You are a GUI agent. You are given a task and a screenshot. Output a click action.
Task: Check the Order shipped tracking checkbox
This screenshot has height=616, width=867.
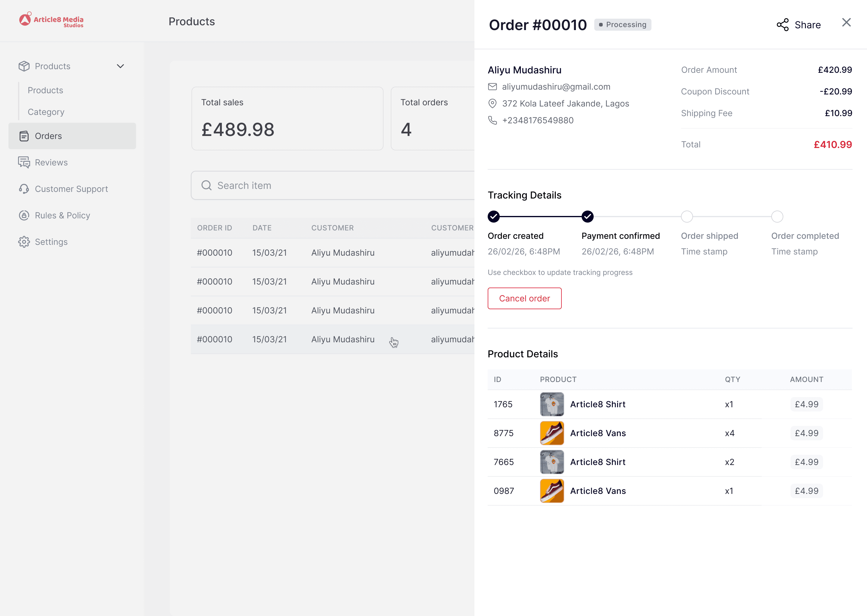(687, 217)
